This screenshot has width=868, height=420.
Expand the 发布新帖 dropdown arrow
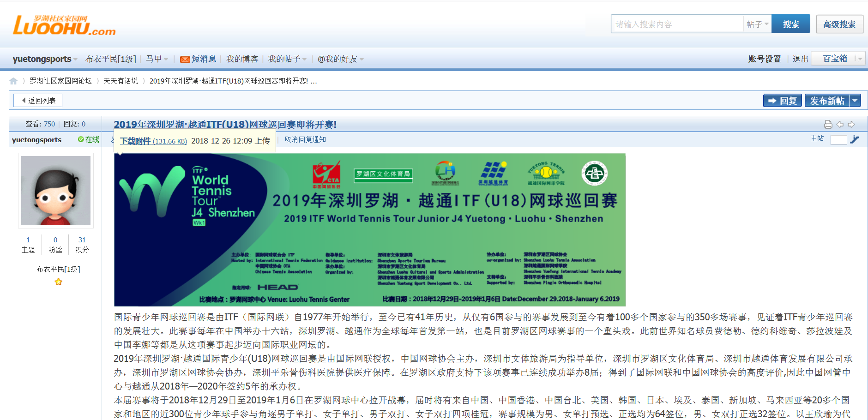click(856, 101)
